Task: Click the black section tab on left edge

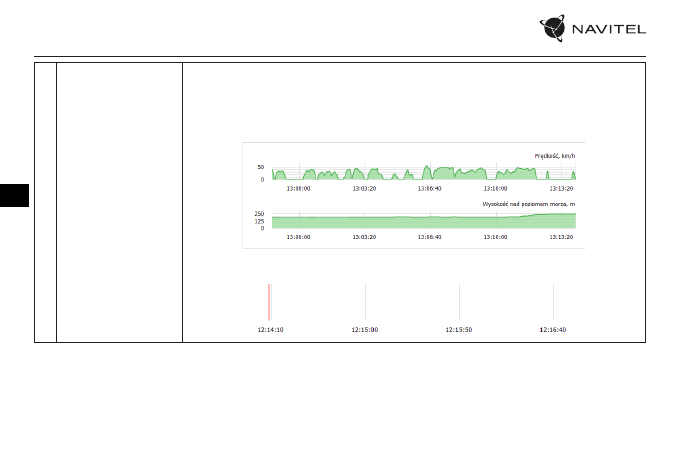Action: pyautogui.click(x=16, y=196)
